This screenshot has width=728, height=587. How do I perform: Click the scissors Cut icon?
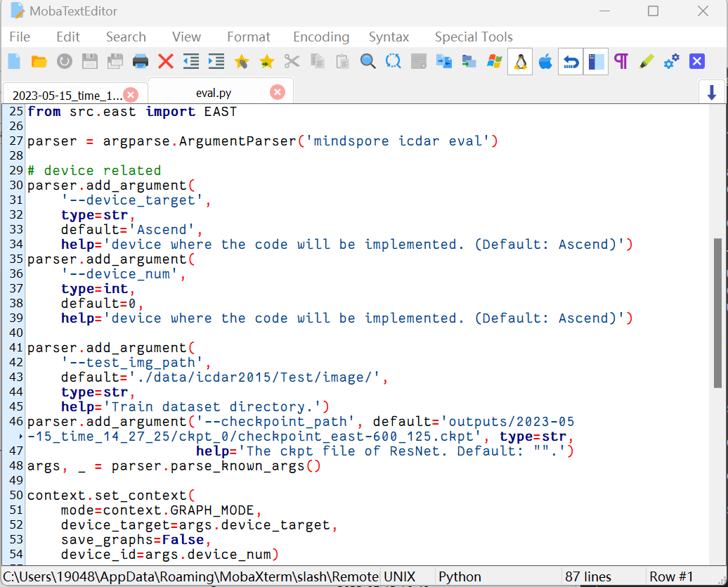coord(292,61)
